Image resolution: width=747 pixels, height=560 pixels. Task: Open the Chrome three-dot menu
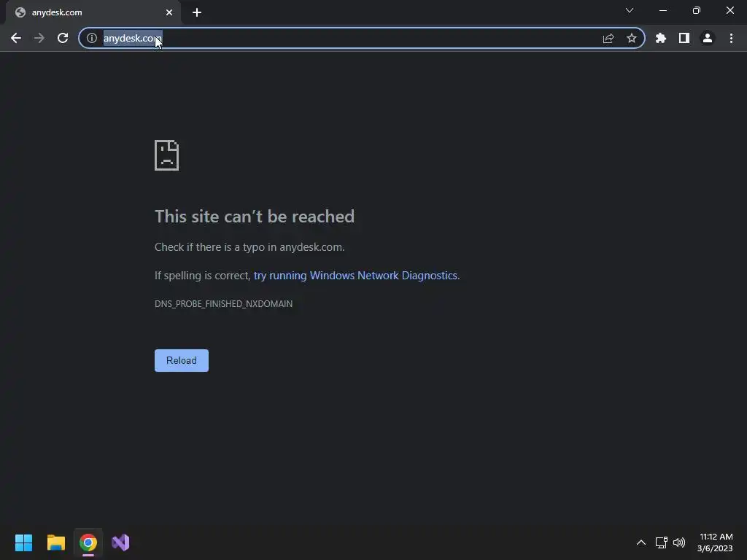pyautogui.click(x=731, y=38)
